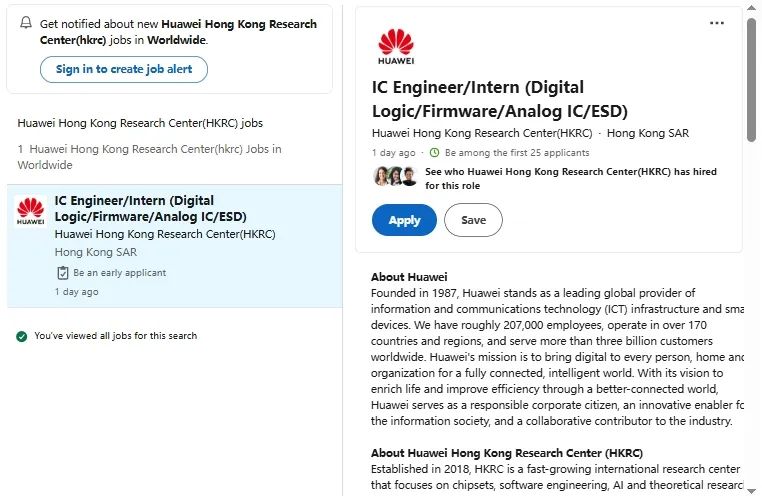This screenshot has height=496, width=762.
Task: Open the three-dots more options menu
Action: coord(717,23)
